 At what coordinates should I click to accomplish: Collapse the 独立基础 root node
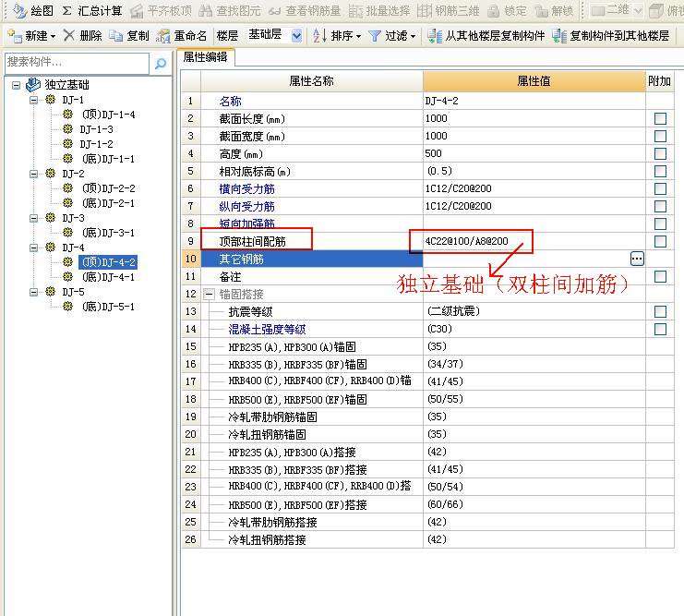16,85
